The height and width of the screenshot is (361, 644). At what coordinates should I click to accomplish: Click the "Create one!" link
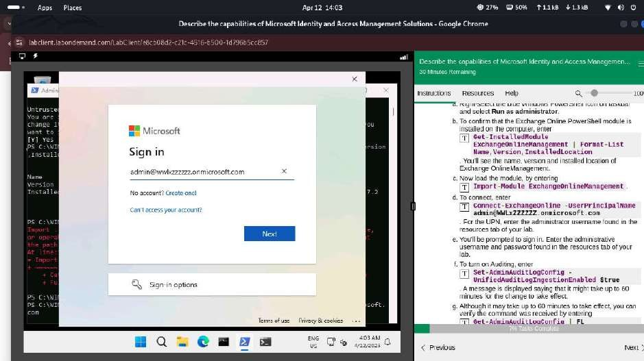[181, 193]
